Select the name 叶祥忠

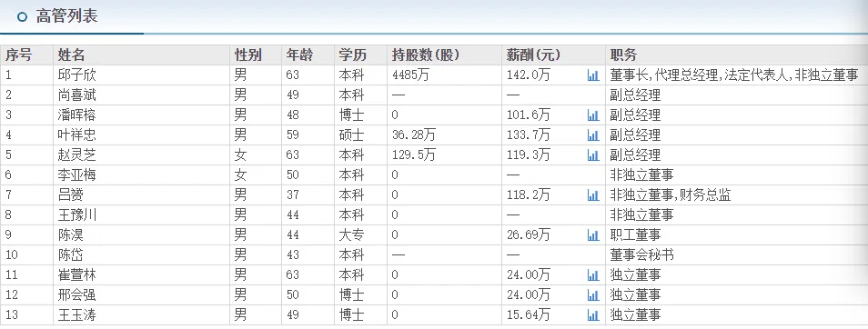(x=77, y=135)
